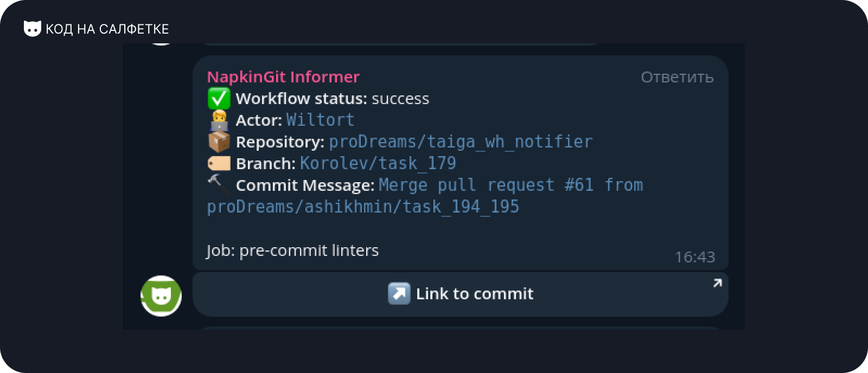Click repository name proDreams/taiga_wh_notifier

pos(461,142)
